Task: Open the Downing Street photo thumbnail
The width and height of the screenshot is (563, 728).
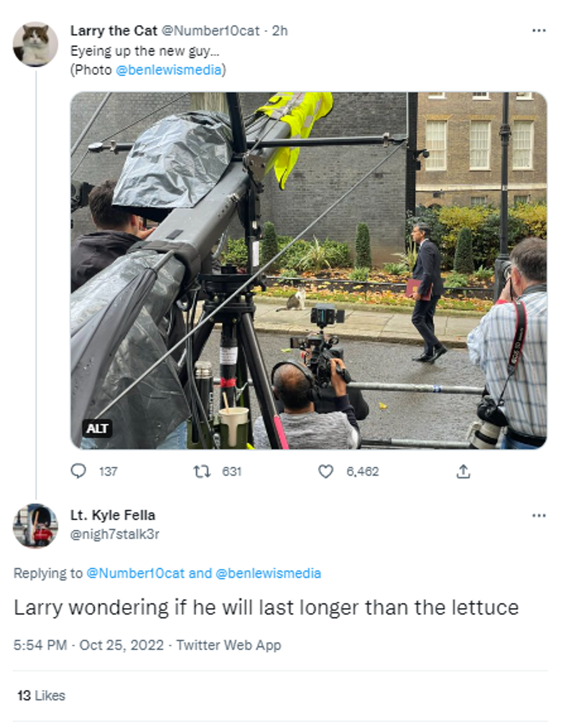Action: (x=309, y=271)
